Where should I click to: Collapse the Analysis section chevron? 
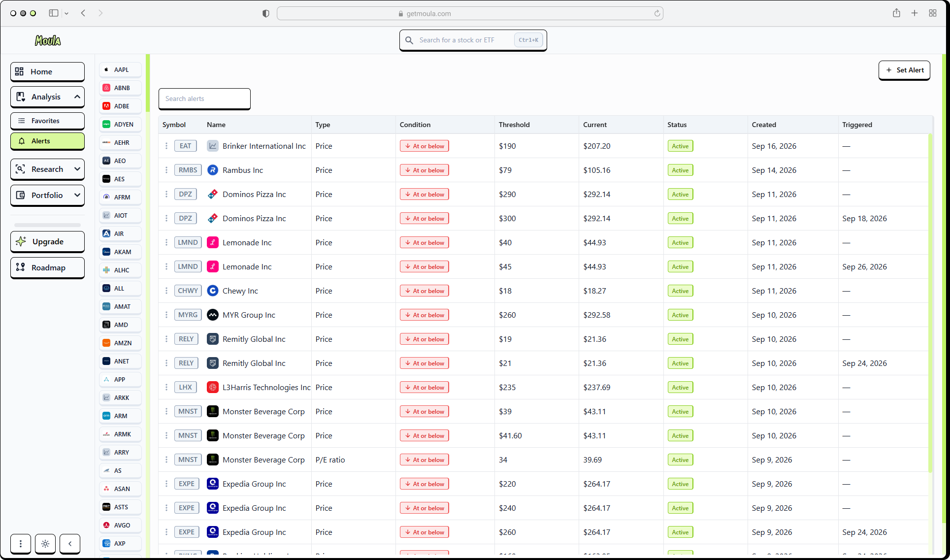click(x=77, y=97)
